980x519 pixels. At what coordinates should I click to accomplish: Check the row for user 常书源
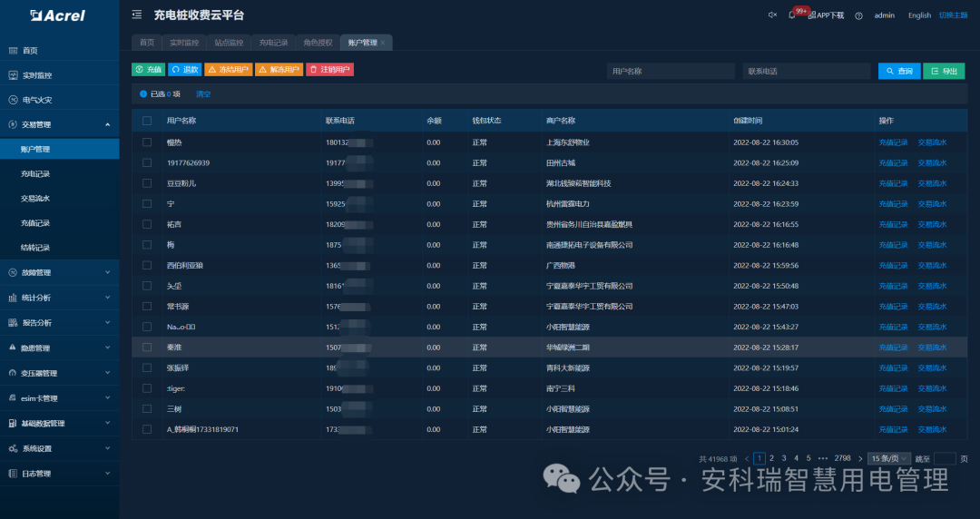147,307
